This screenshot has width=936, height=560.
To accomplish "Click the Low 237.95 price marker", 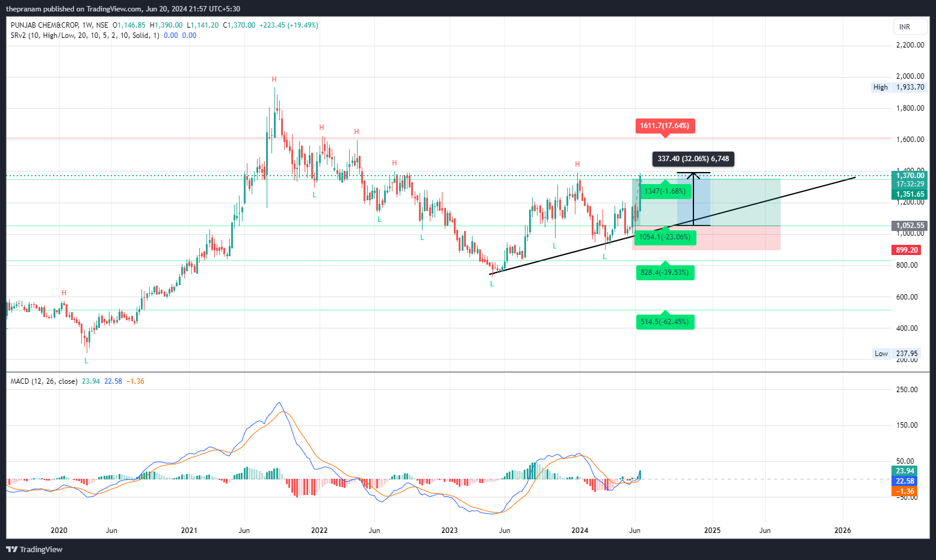I will coord(897,354).
